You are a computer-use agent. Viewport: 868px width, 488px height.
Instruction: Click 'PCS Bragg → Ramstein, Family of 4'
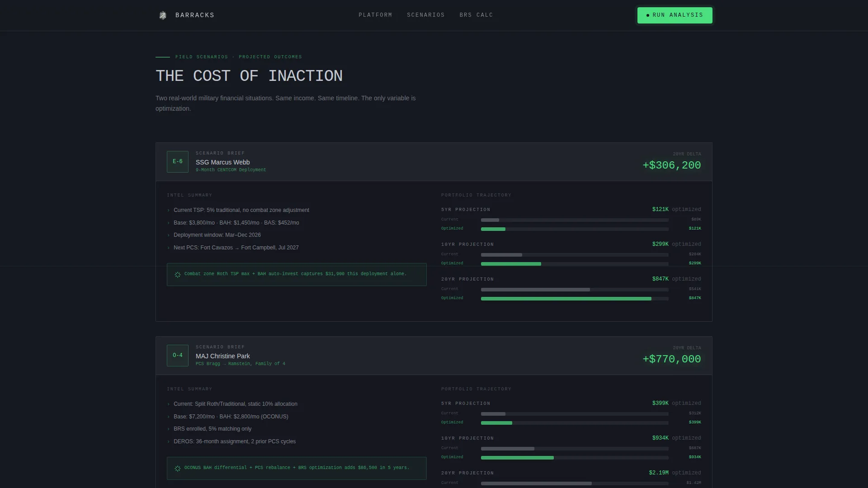click(240, 364)
